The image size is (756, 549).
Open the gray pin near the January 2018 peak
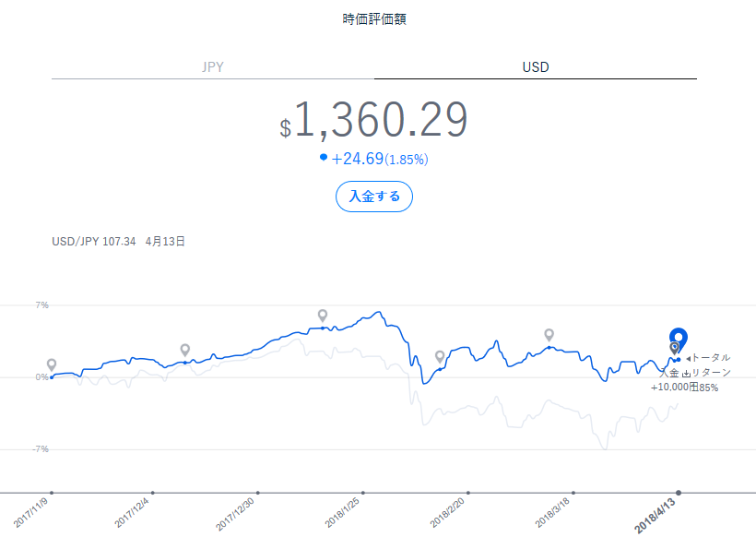(x=323, y=316)
